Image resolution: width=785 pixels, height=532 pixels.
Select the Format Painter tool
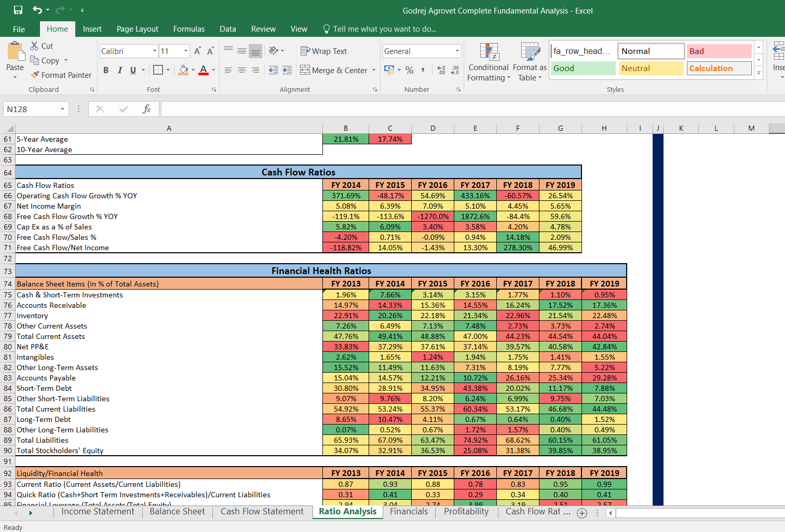coord(61,75)
